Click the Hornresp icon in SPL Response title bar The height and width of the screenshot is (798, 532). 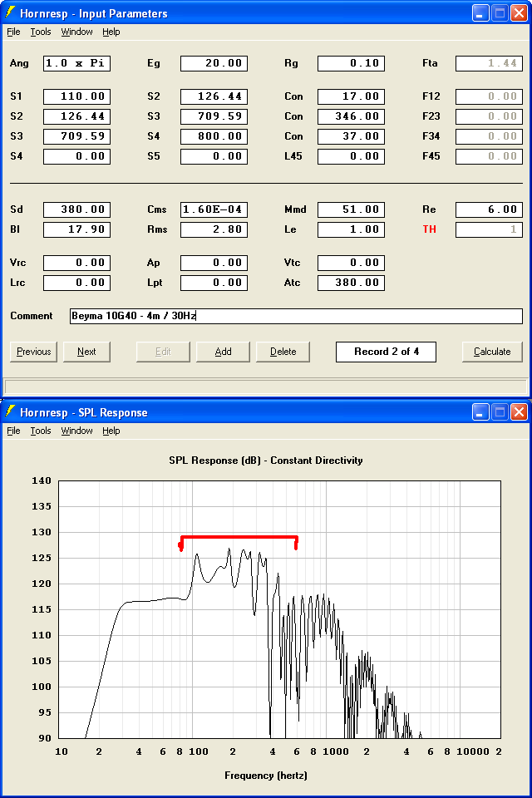10,411
